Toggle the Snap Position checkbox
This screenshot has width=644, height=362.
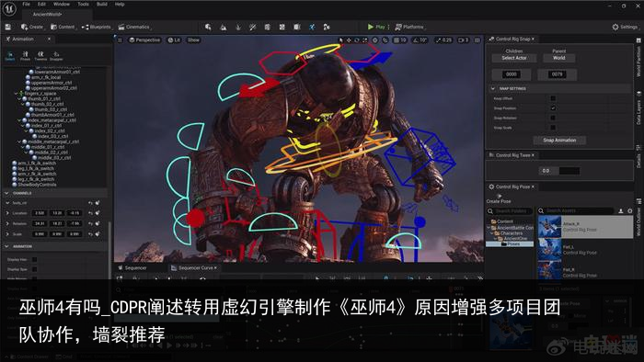click(x=553, y=108)
